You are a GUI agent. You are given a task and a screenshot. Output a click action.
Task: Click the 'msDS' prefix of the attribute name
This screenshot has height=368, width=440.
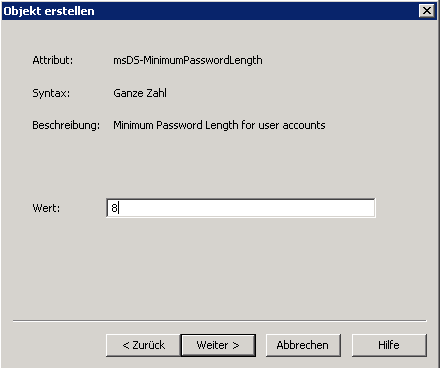click(126, 60)
